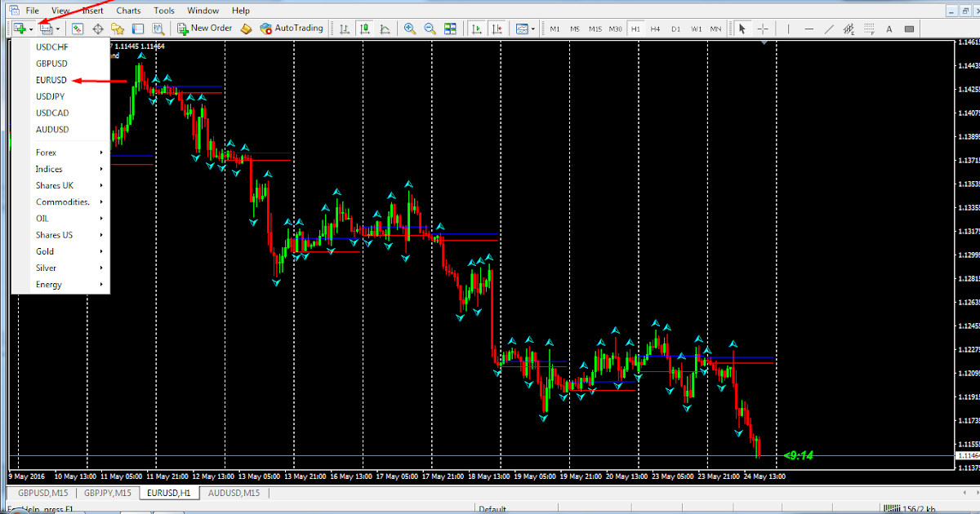Screen dimensions: 980x514
Task: Zoom out on the chart
Action: [x=430, y=28]
